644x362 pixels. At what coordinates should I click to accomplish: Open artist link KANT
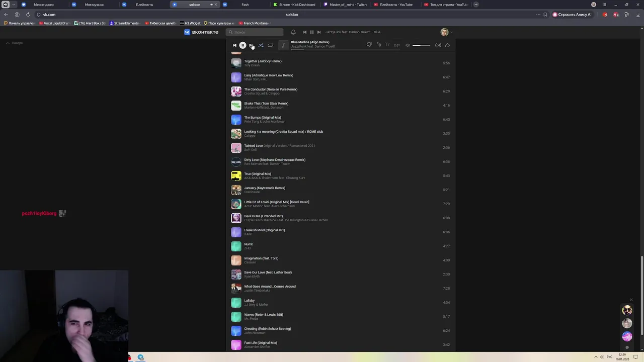pos(248,234)
